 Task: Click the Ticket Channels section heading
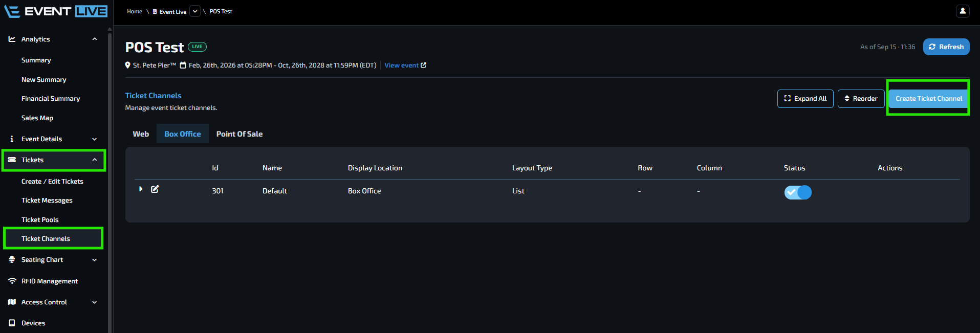[x=154, y=96]
